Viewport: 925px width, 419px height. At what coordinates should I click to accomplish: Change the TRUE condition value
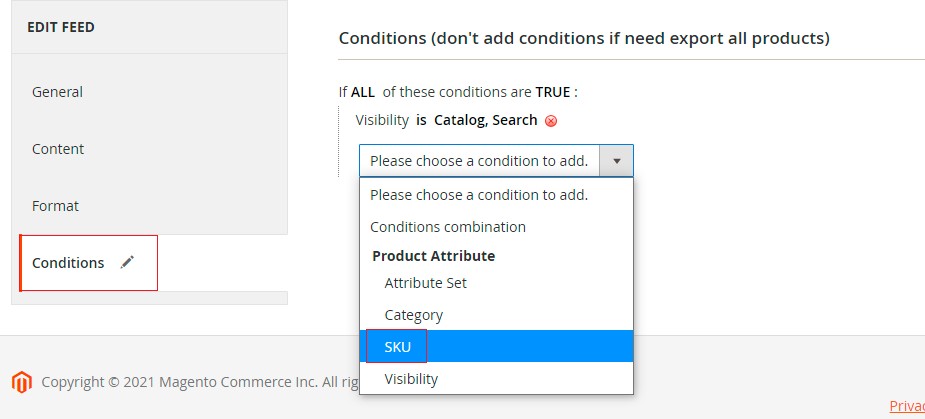pyautogui.click(x=552, y=92)
